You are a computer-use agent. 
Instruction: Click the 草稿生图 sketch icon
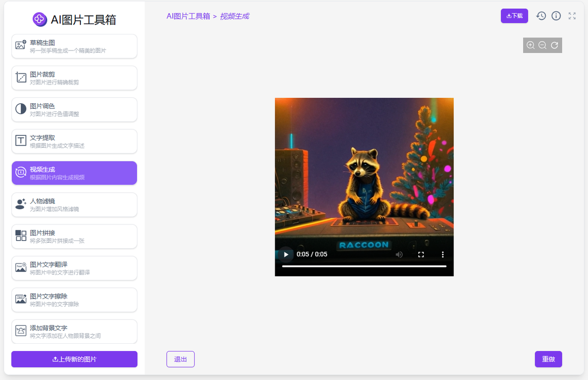click(x=21, y=45)
